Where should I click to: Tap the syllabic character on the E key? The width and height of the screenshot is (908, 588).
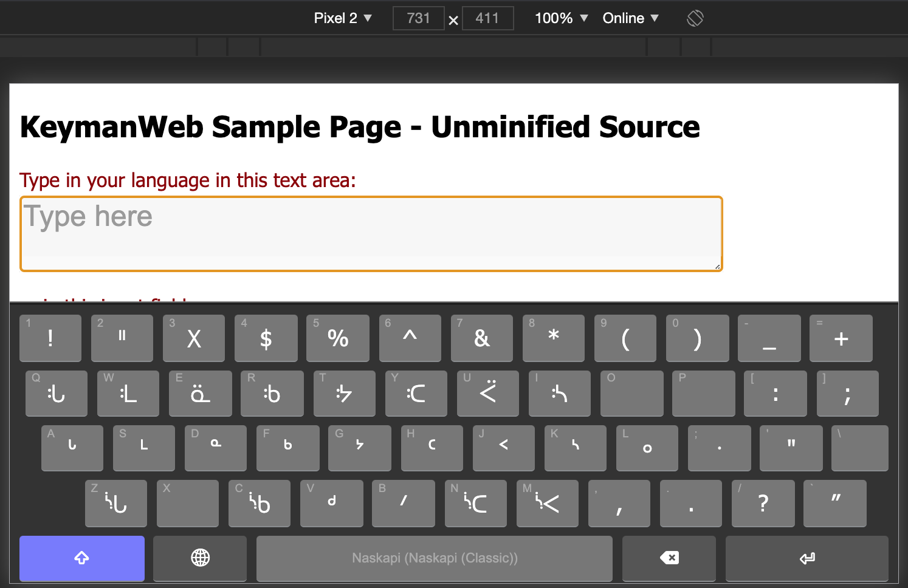(200, 394)
